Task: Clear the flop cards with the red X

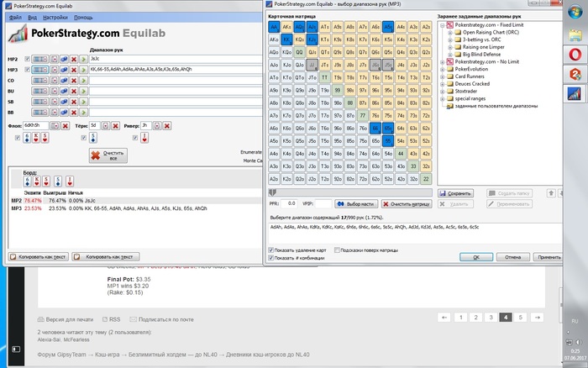Action: pyautogui.click(x=66, y=126)
